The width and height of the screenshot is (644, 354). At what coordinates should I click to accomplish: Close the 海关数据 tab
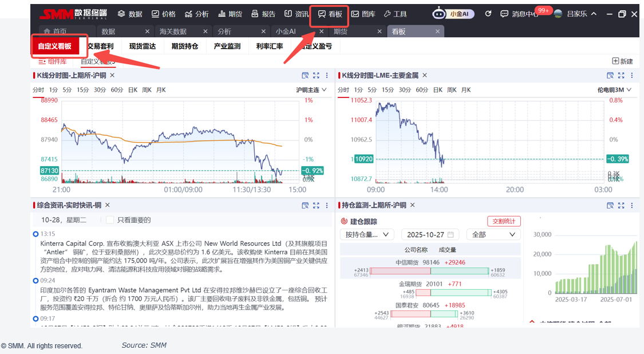206,32
